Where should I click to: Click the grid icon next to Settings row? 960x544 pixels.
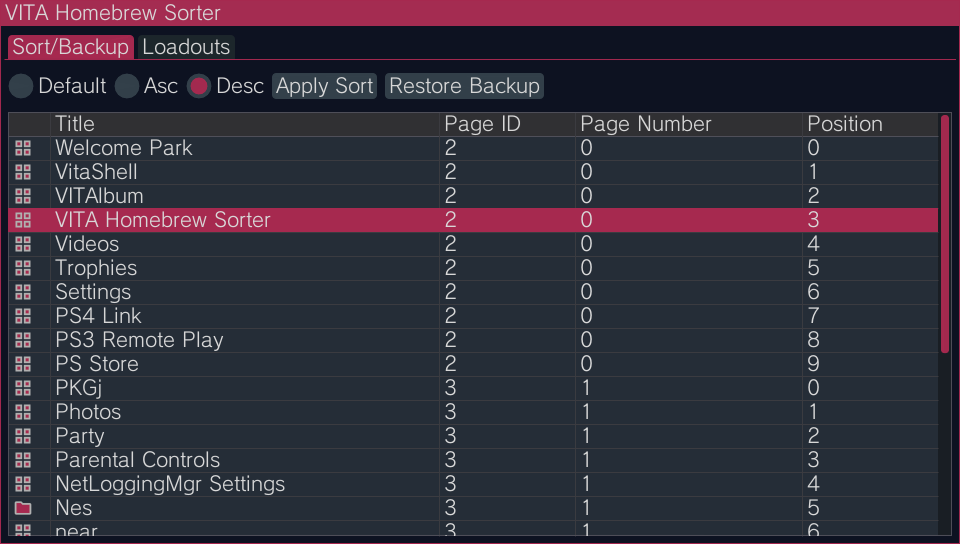click(x=23, y=292)
